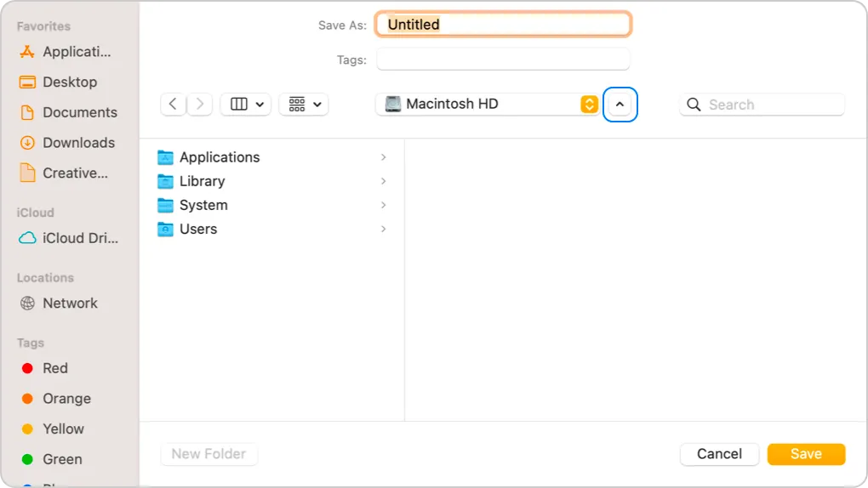The height and width of the screenshot is (488, 868).
Task: Click into the Tags input field
Action: point(503,60)
